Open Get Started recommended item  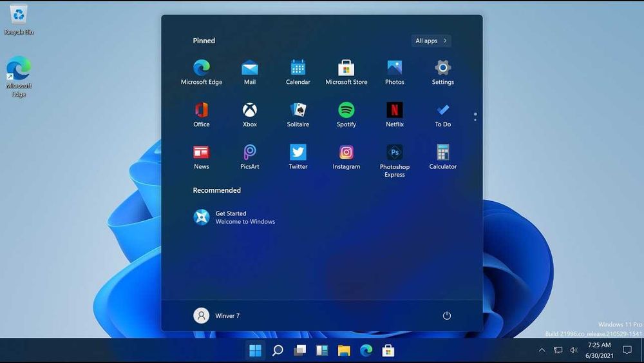235,217
